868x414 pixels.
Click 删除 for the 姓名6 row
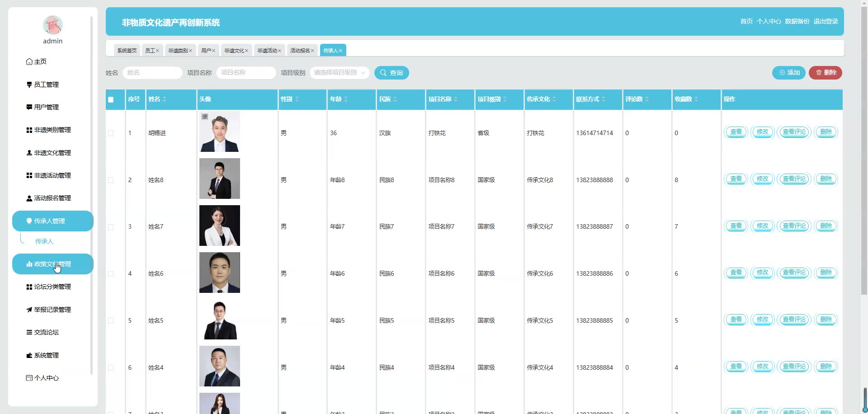(826, 273)
